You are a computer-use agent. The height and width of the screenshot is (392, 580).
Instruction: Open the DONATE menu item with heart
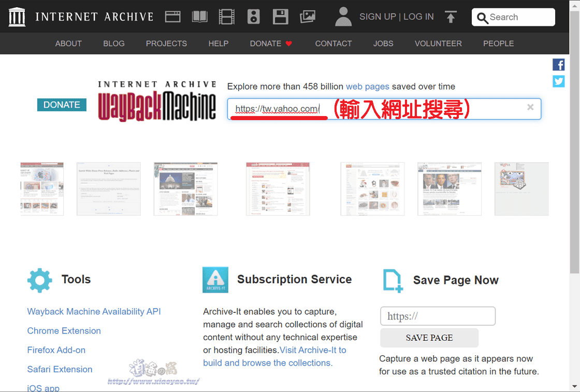coord(271,43)
